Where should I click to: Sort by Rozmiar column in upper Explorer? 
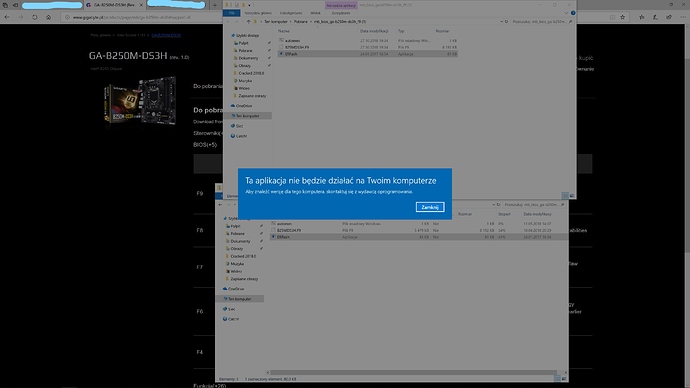point(442,31)
